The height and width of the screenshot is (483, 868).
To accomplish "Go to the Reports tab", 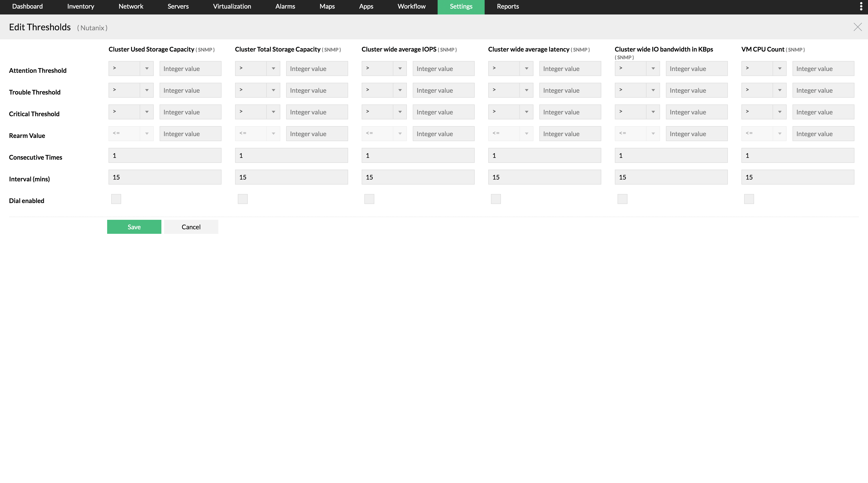I will (x=507, y=6).
